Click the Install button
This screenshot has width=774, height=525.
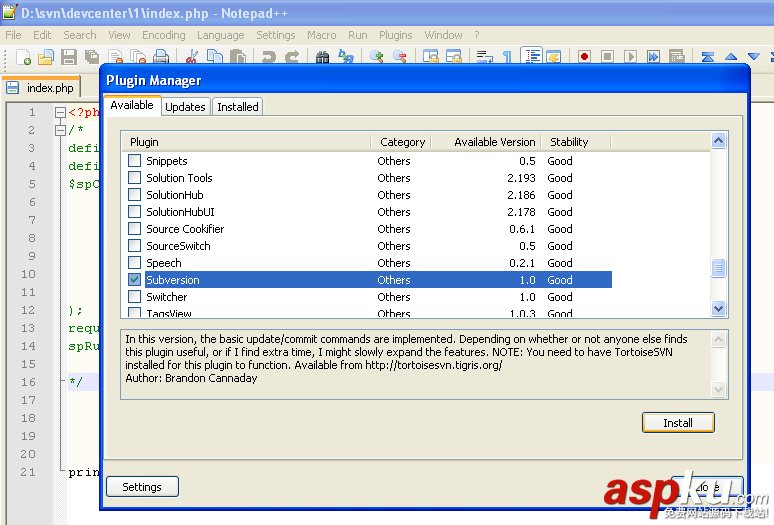[x=678, y=423]
